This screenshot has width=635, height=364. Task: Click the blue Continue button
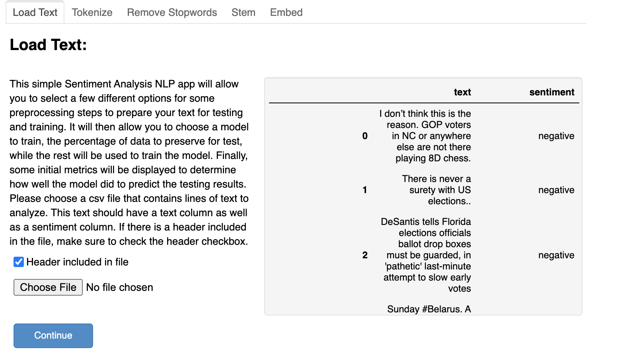[x=53, y=335]
